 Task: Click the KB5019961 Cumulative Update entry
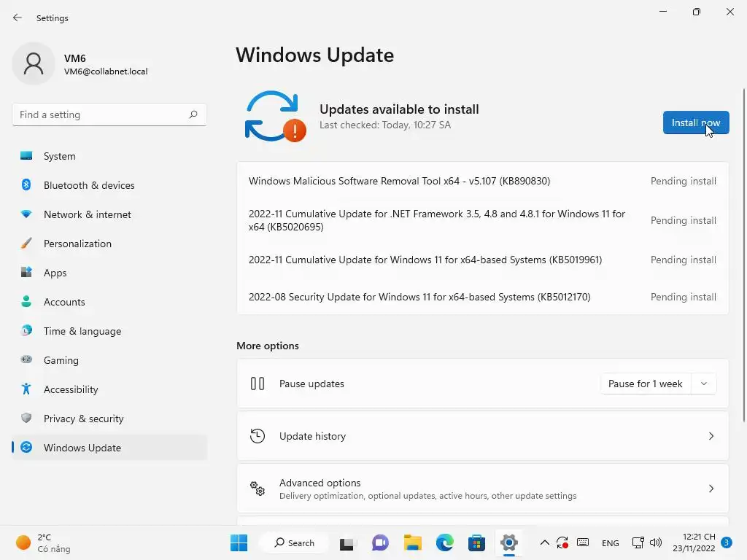[483, 260]
